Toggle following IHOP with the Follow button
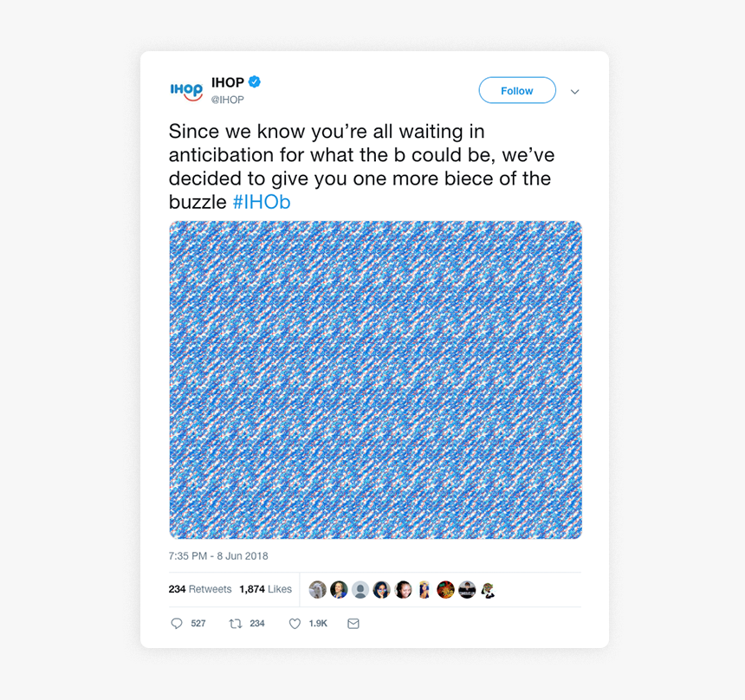 click(516, 90)
